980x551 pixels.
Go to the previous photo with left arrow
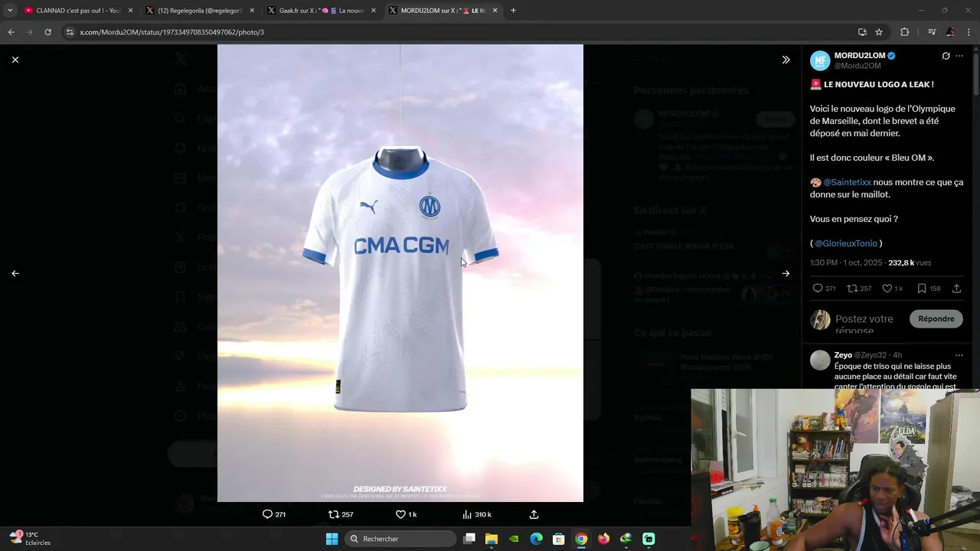pyautogui.click(x=15, y=273)
